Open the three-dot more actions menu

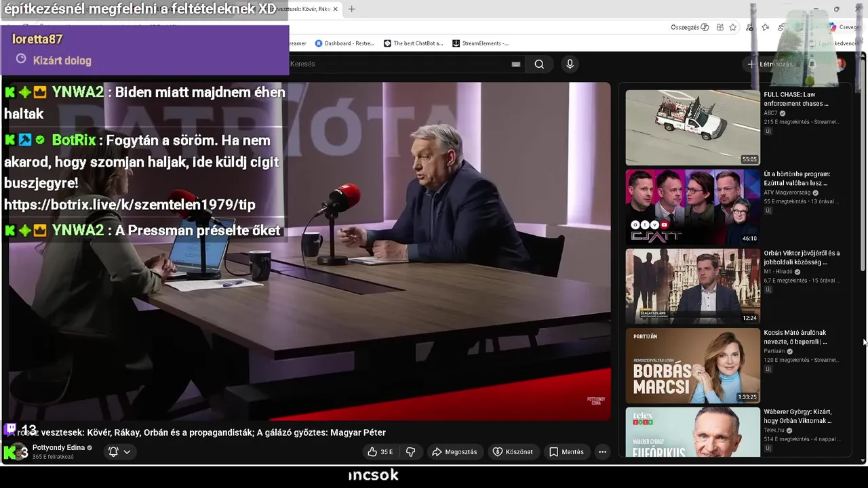[602, 452]
